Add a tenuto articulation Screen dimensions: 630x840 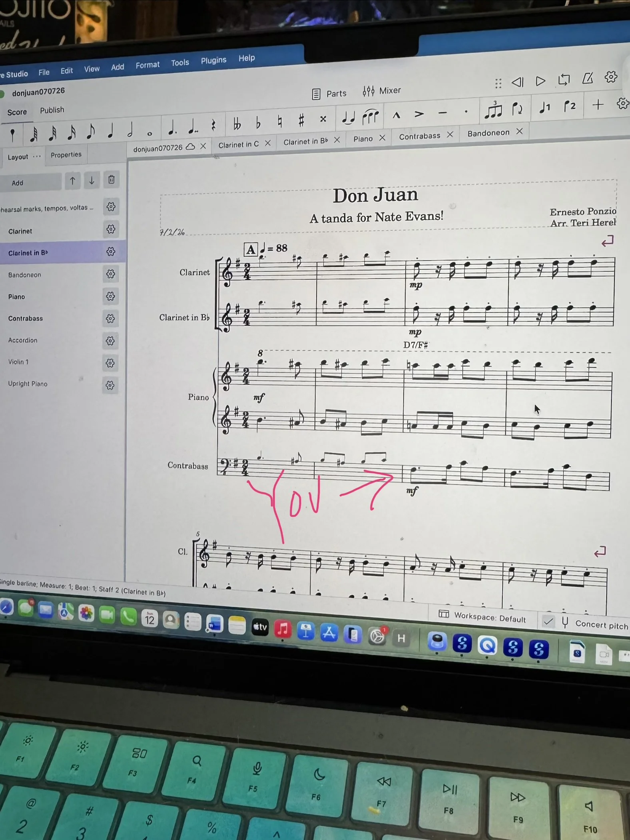point(443,113)
